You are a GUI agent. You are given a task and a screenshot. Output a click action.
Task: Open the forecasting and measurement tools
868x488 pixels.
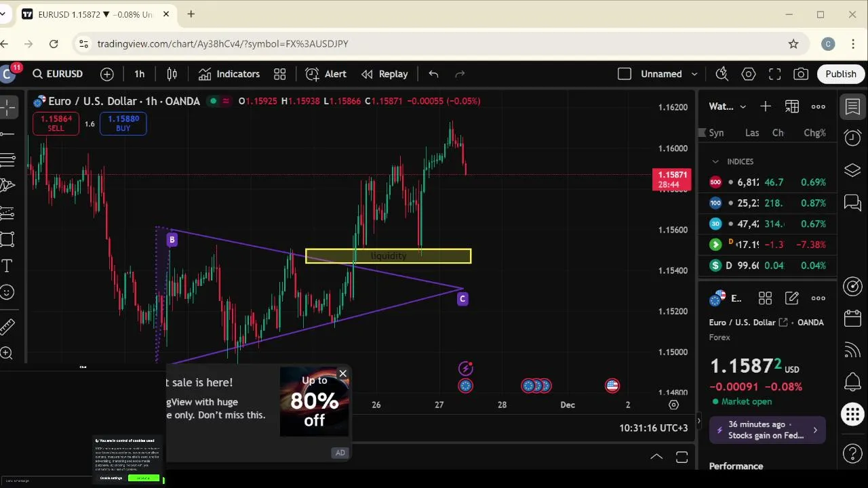(x=7, y=213)
